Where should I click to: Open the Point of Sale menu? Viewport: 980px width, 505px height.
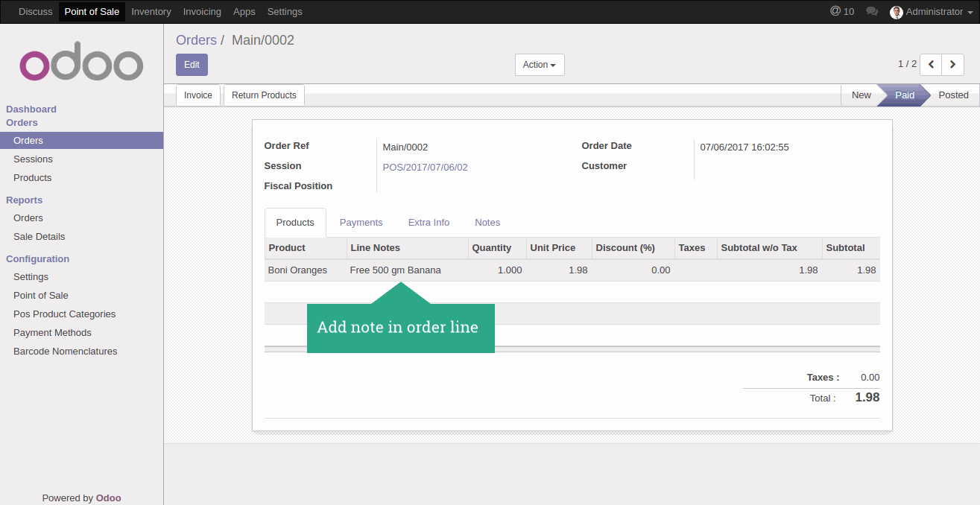tap(92, 12)
